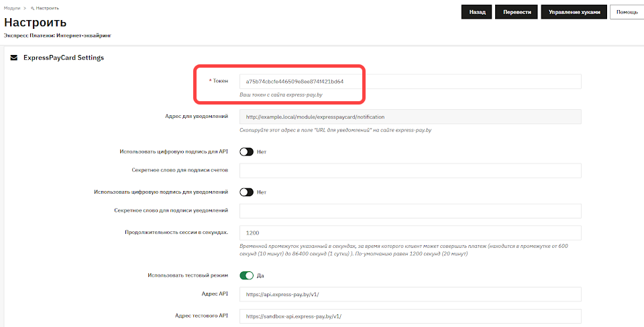644x327 pixels.
Task: Focus the Токен input field
Action: [x=411, y=82]
